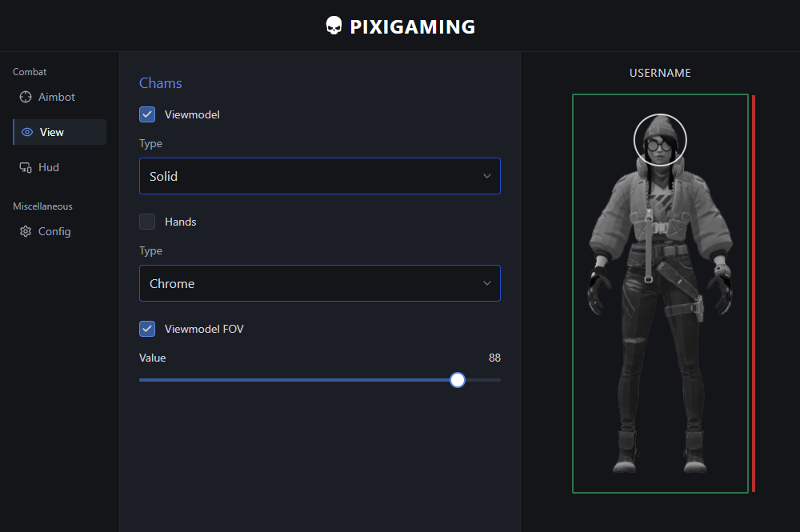Uncheck the Viewmodel checkbox
The width and height of the screenshot is (800, 532).
pos(147,114)
